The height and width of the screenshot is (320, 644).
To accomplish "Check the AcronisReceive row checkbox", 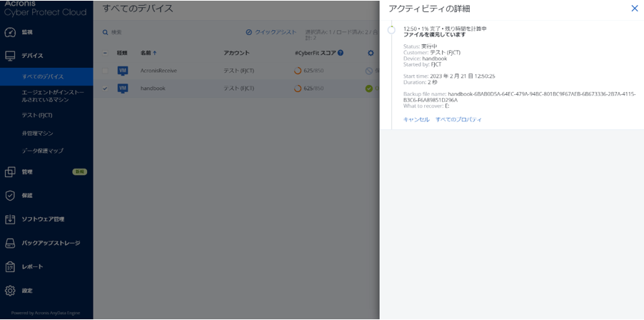I will coord(105,71).
